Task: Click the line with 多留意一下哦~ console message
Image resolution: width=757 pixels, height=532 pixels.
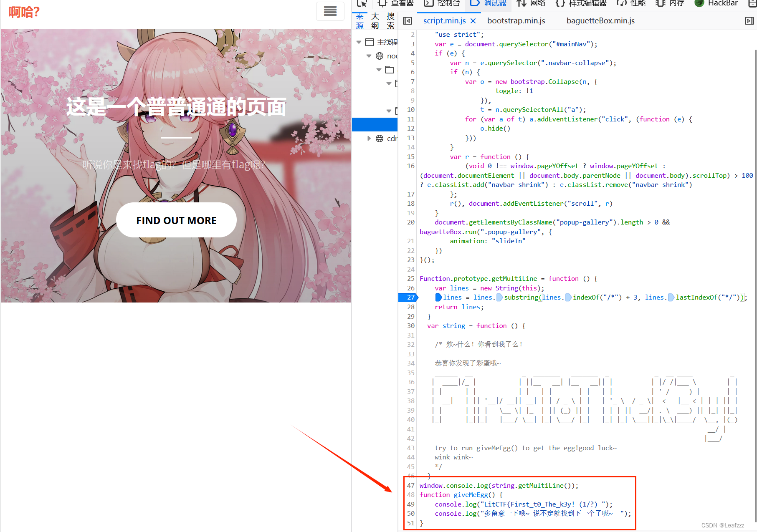Action: pos(533,514)
